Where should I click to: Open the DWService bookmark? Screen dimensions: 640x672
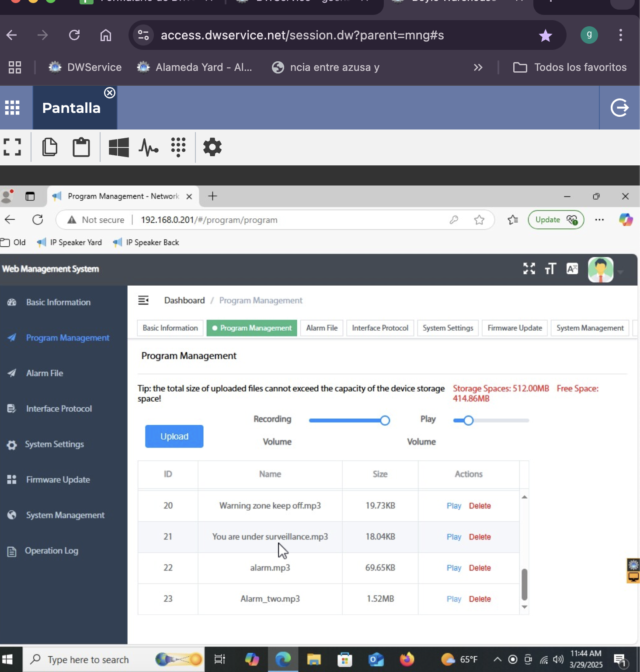click(x=85, y=67)
